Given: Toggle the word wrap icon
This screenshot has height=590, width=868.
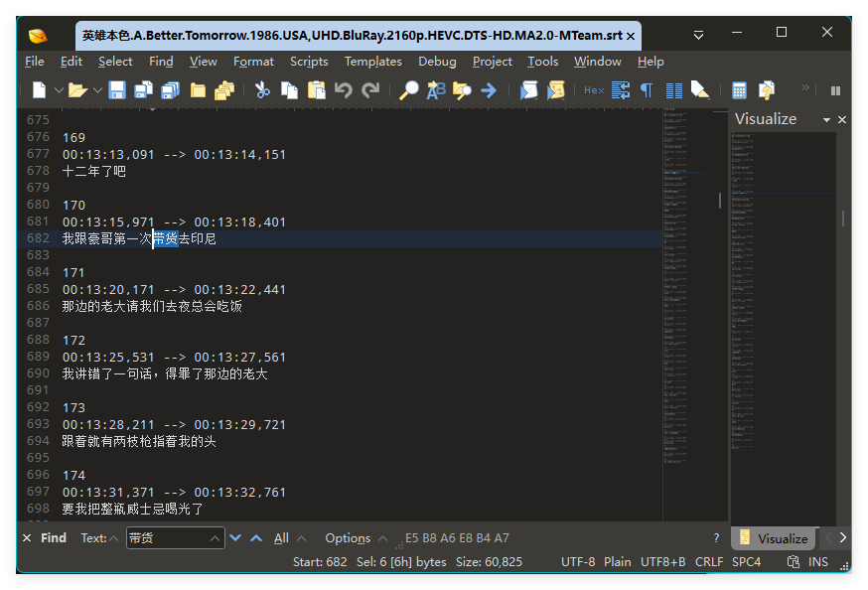Looking at the screenshot, I should click(621, 90).
